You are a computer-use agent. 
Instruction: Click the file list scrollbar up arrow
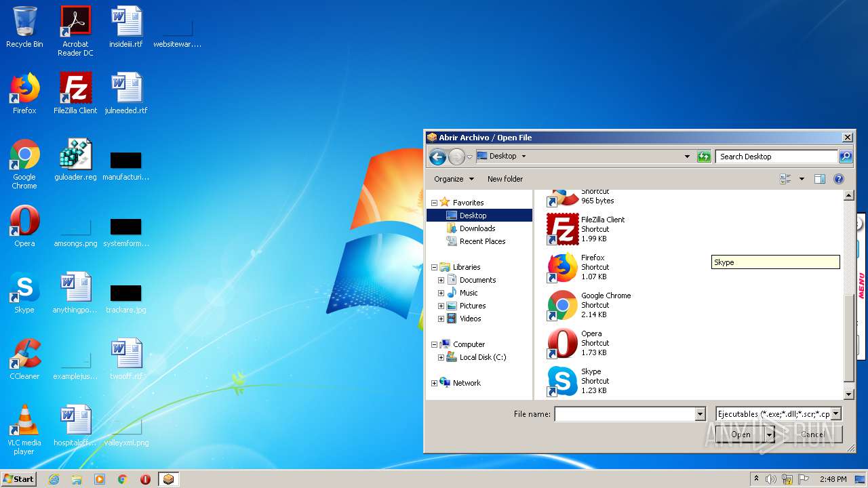click(x=848, y=195)
